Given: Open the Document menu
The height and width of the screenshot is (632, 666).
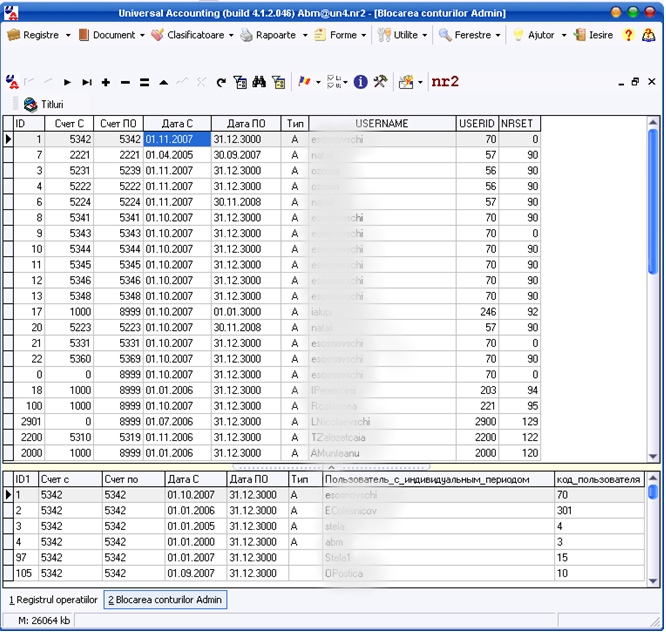Looking at the screenshot, I should pos(112,35).
